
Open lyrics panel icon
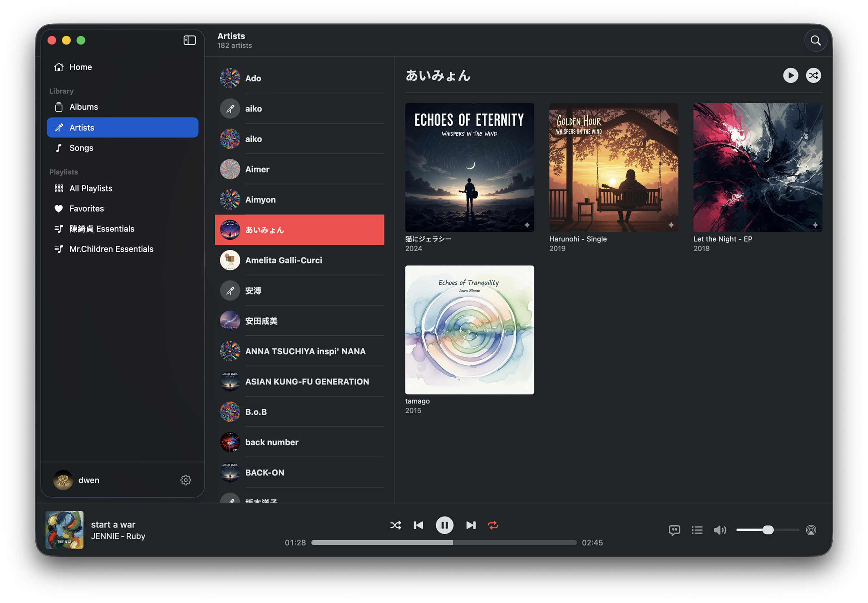coord(674,530)
